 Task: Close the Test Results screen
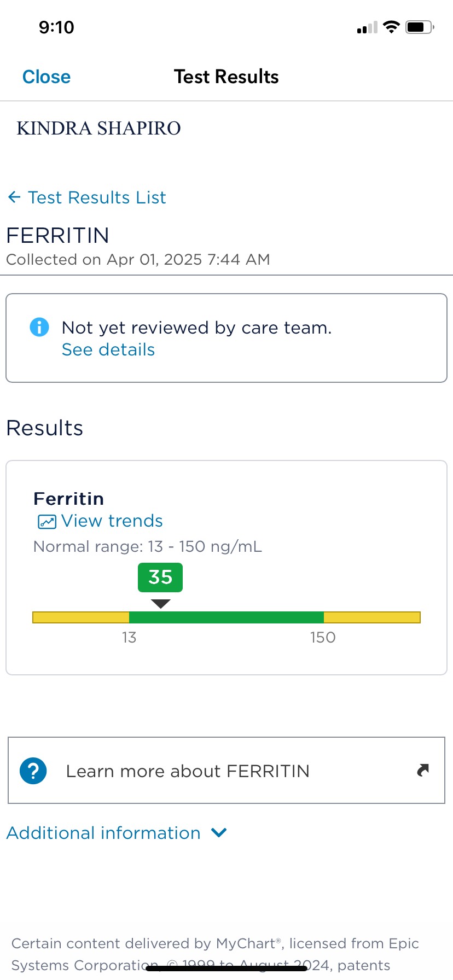coord(47,77)
